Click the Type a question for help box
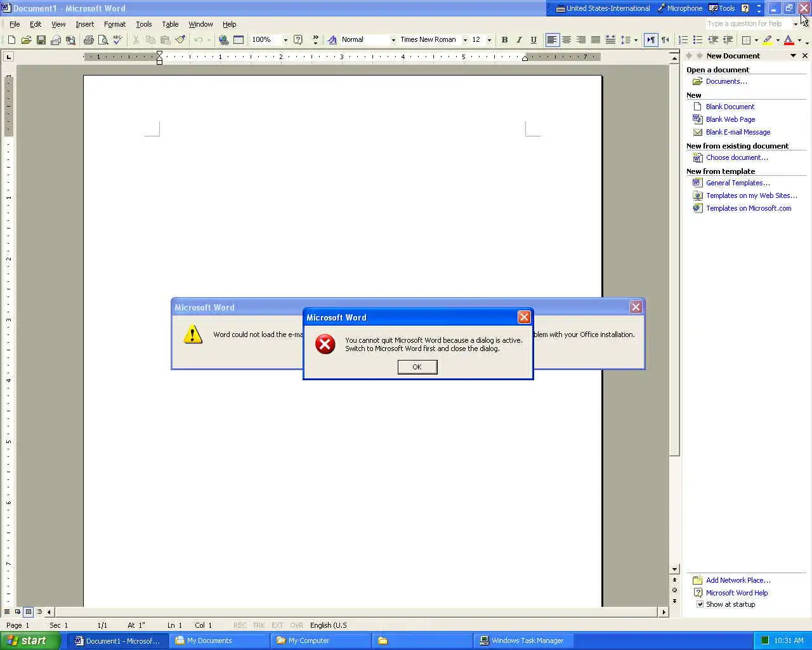The width and height of the screenshot is (812, 650). pyautogui.click(x=749, y=23)
